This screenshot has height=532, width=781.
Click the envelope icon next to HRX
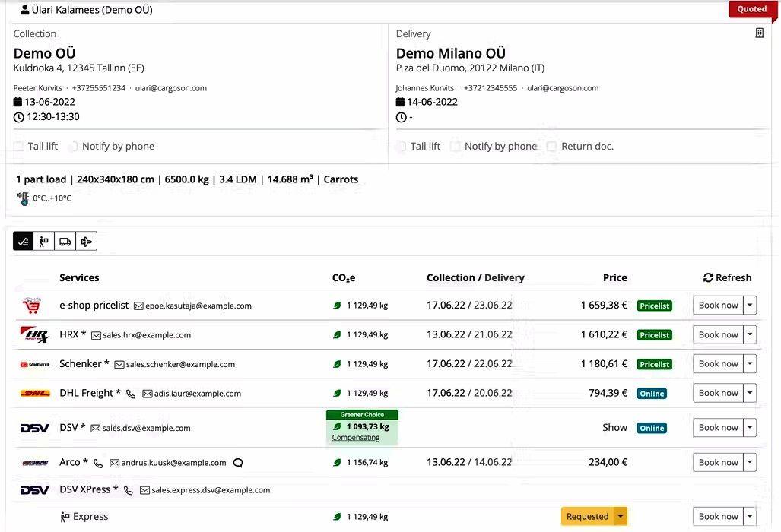96,335
